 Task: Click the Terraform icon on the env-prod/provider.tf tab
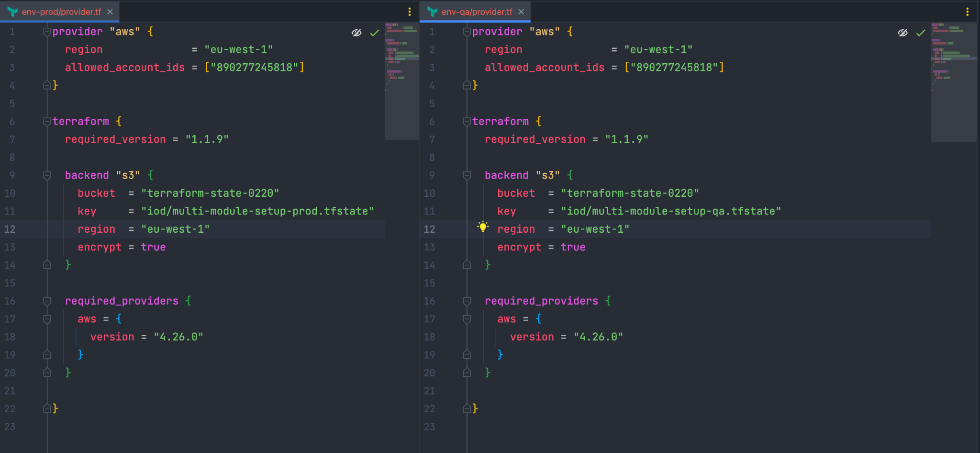pyautogui.click(x=11, y=12)
